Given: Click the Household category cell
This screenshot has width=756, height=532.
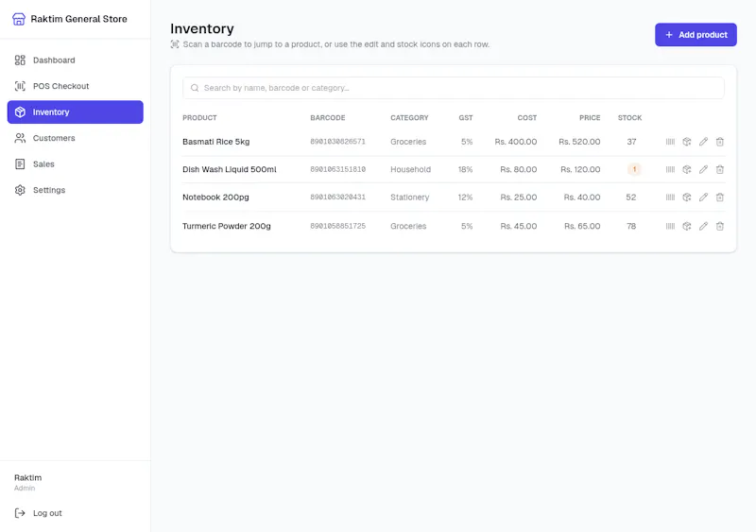Looking at the screenshot, I should (x=411, y=170).
